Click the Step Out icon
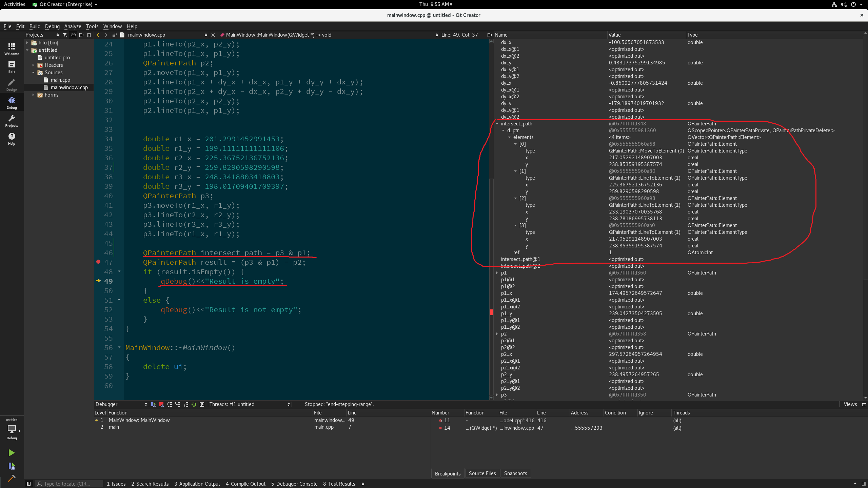Image resolution: width=868 pixels, height=488 pixels. [186, 404]
